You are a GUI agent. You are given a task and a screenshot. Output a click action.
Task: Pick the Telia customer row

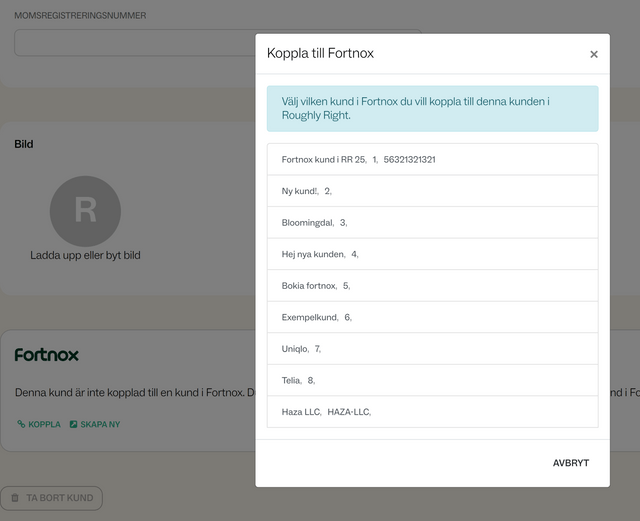[x=433, y=380]
